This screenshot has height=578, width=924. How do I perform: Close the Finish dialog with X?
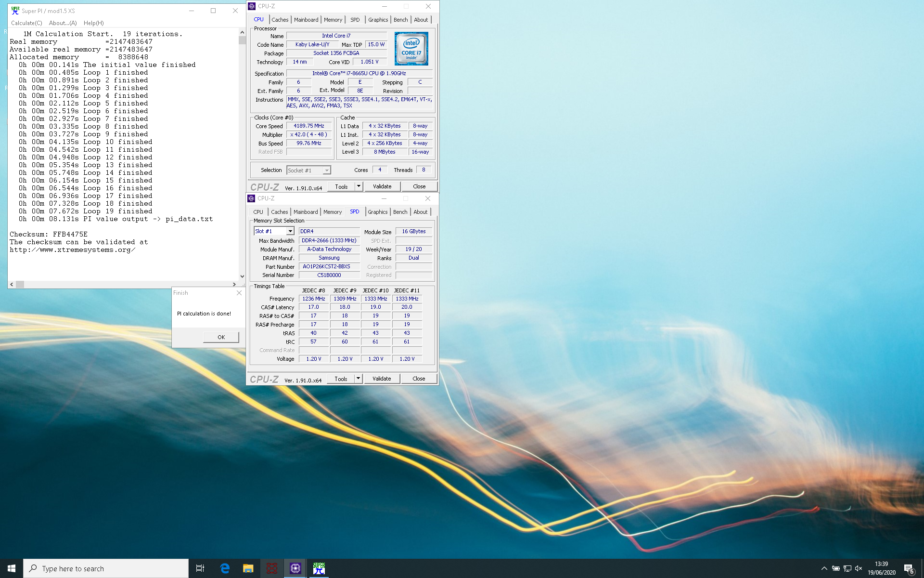pos(239,293)
